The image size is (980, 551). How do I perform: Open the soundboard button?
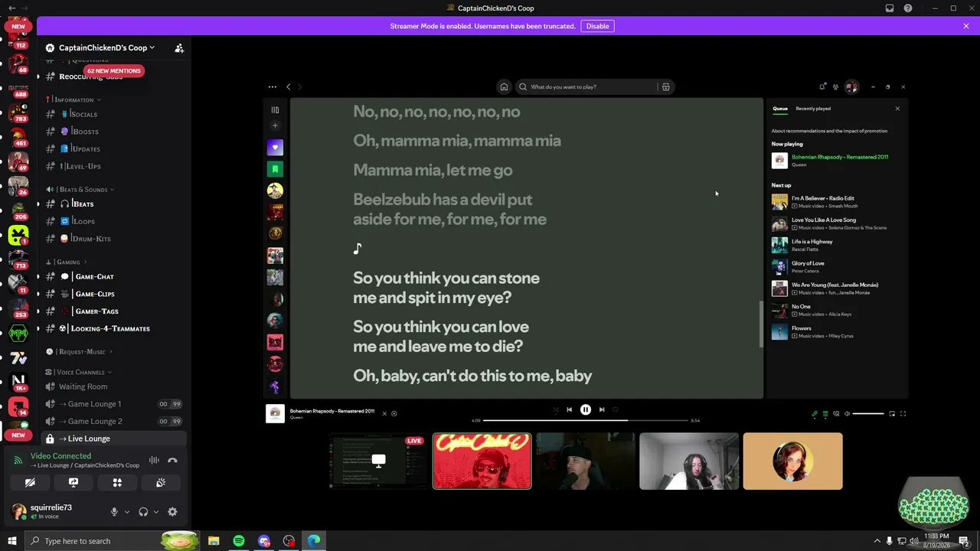coord(161,483)
